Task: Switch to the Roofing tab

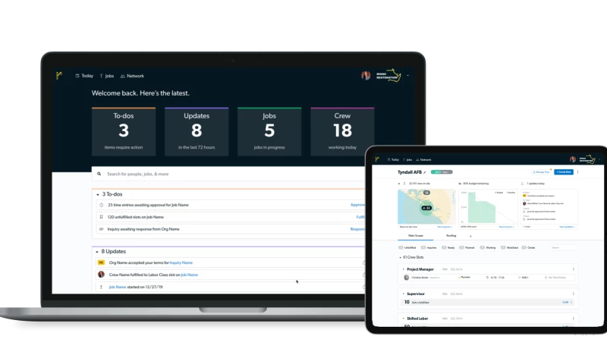Action: coord(451,236)
